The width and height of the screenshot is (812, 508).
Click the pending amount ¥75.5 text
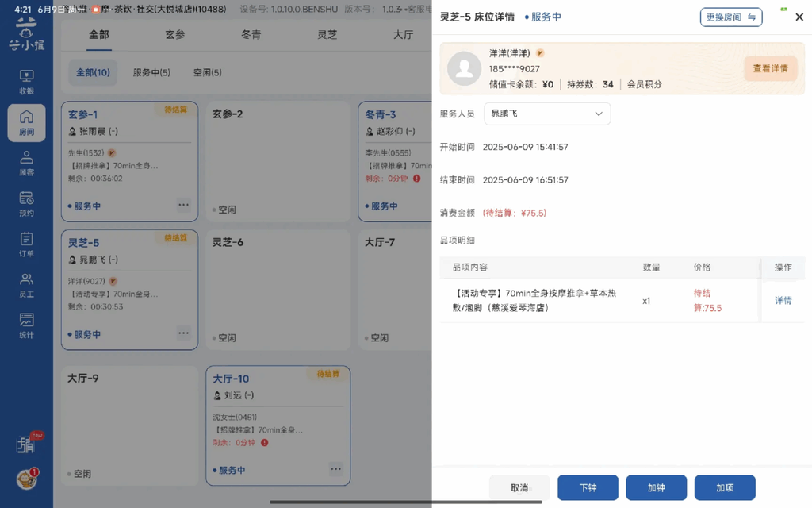[x=514, y=213]
